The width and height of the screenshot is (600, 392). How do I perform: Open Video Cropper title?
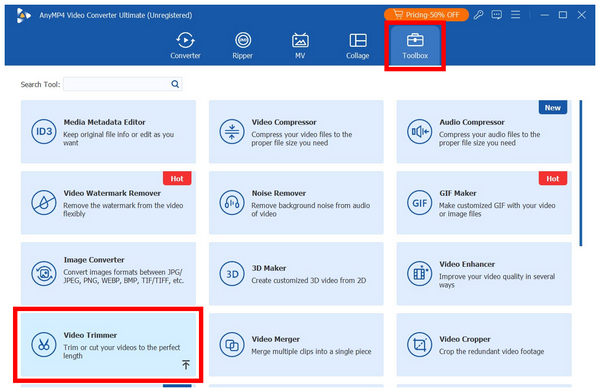pyautogui.click(x=465, y=339)
